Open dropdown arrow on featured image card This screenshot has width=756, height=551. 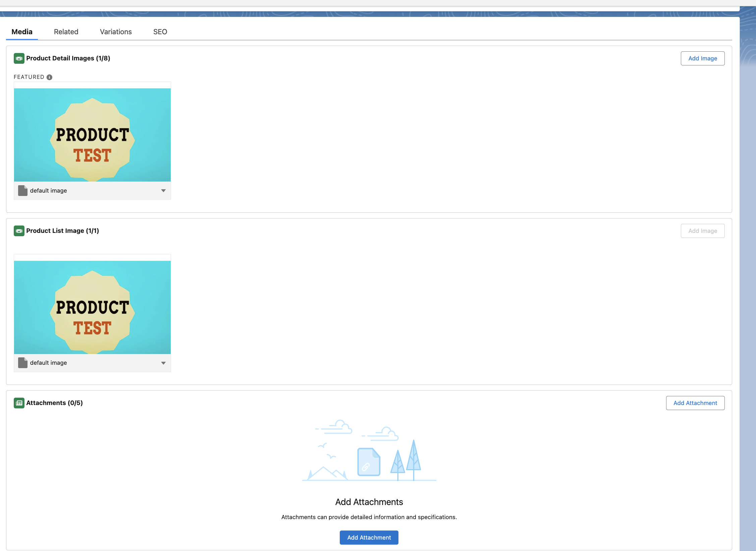coord(163,191)
